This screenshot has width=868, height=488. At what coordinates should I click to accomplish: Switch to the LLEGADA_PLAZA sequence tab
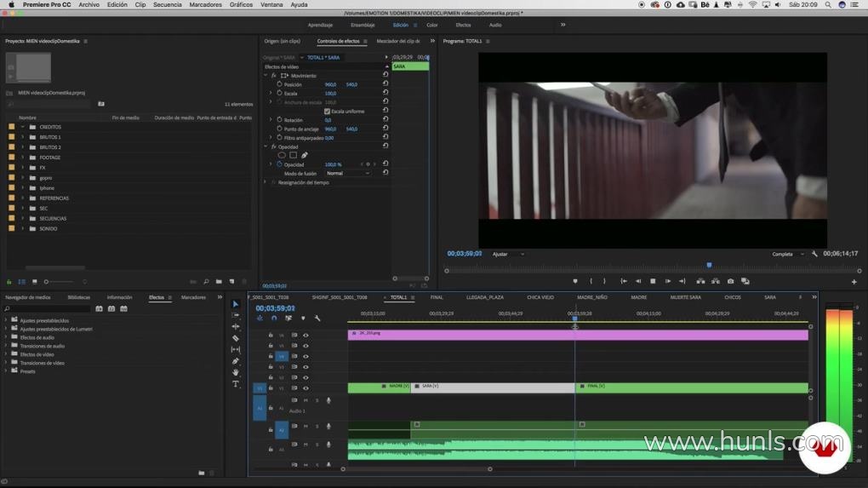pos(484,297)
